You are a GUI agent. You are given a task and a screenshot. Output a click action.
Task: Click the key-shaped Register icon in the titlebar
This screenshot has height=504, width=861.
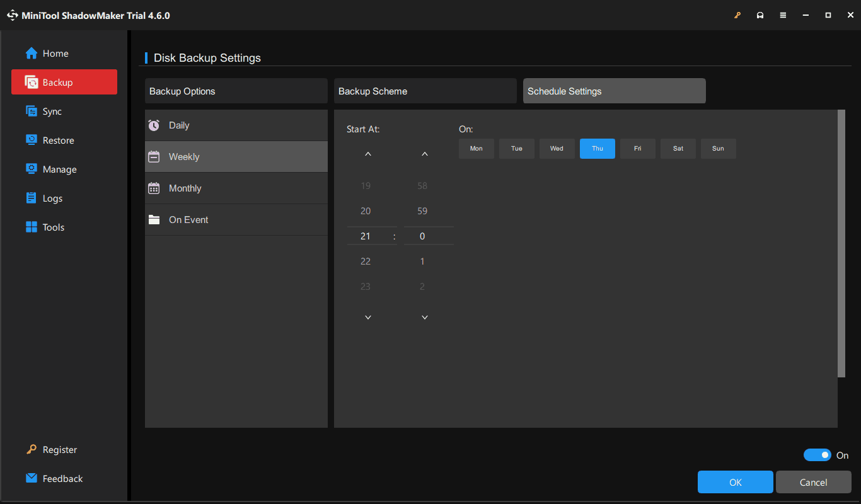737,14
